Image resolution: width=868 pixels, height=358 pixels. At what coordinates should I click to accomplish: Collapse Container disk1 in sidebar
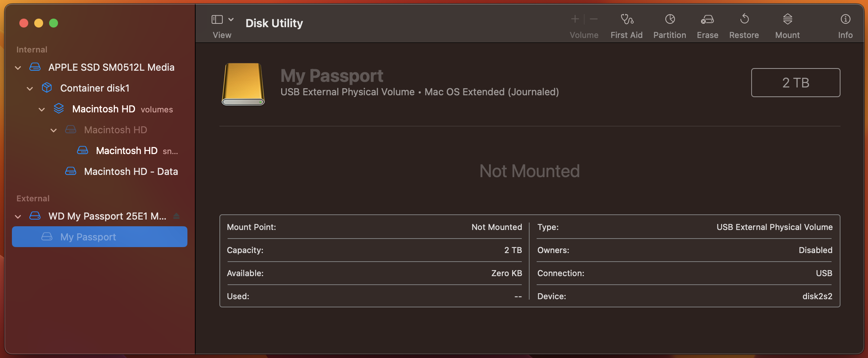[x=30, y=89]
